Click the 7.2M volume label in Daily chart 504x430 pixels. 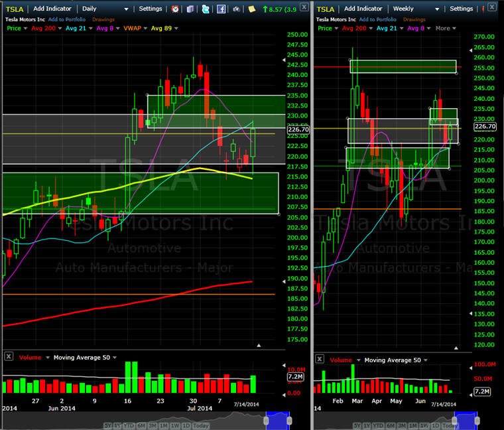pyautogui.click(x=295, y=377)
